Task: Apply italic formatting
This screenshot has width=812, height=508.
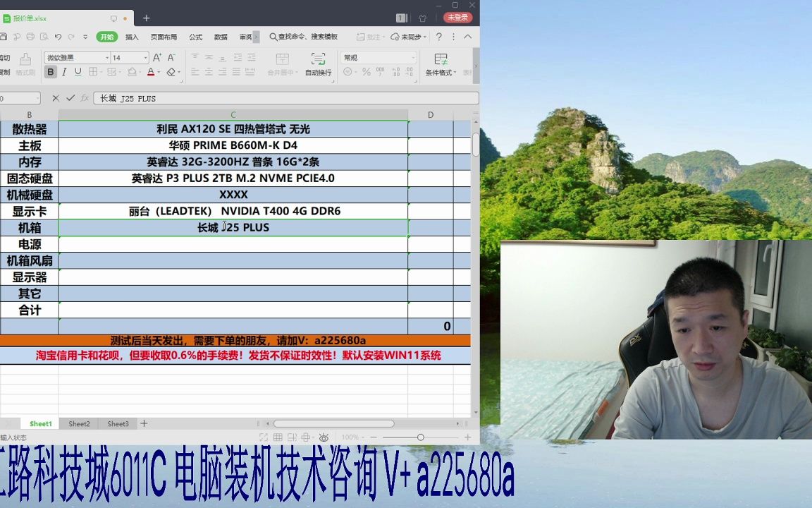Action: point(63,72)
